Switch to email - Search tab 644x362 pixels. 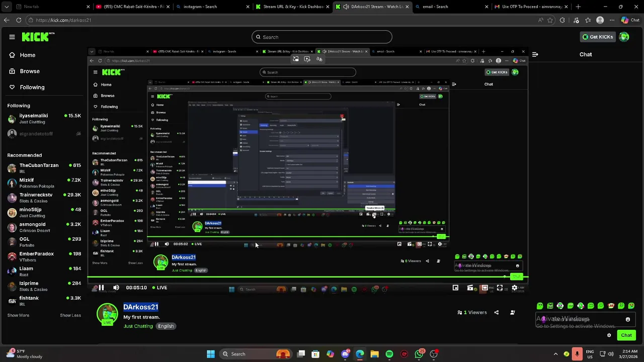451,7
